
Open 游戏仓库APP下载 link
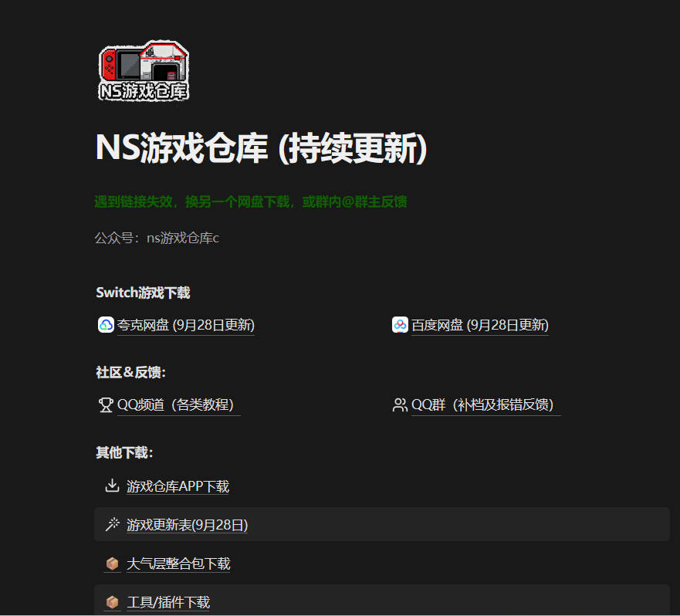178,486
